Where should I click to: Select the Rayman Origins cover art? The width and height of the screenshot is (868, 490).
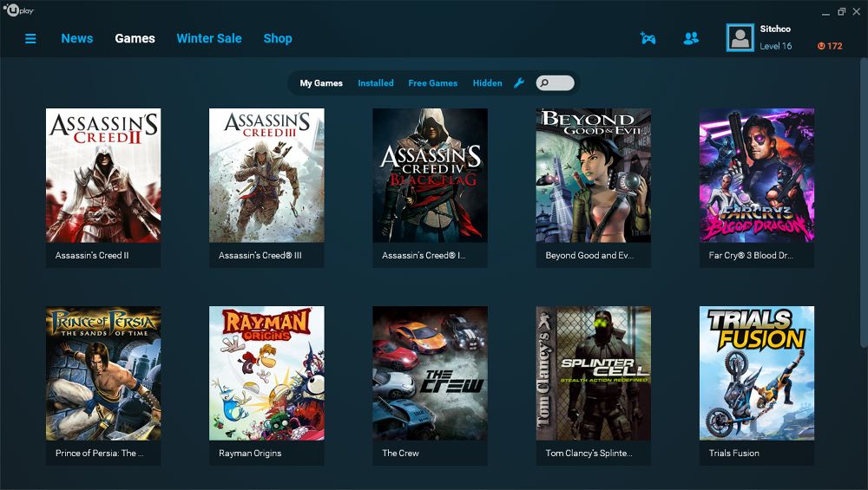pyautogui.click(x=266, y=373)
